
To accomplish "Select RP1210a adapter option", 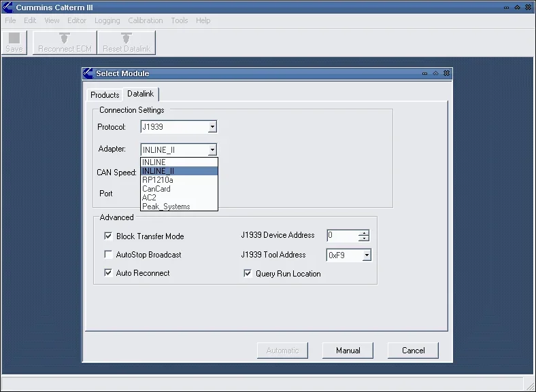I will coord(179,180).
